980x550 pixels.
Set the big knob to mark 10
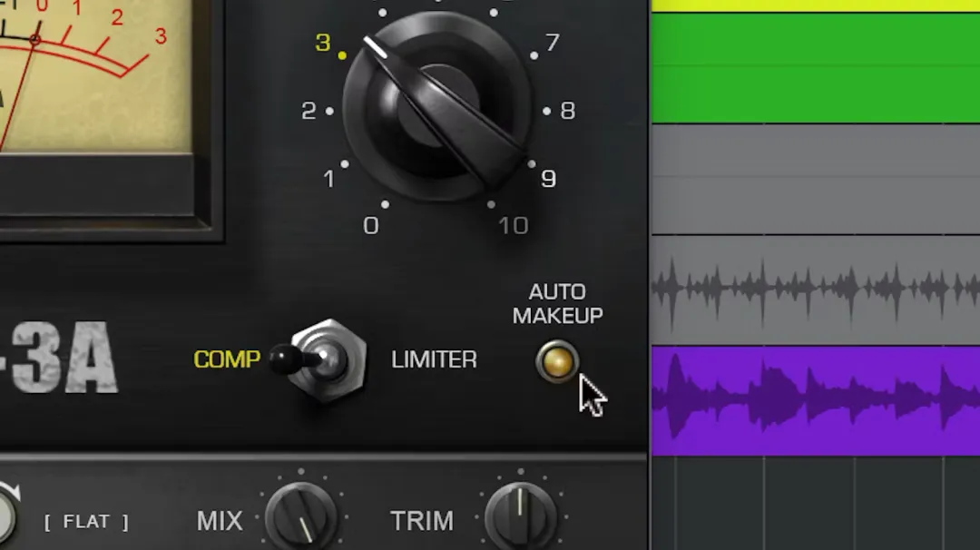513,226
